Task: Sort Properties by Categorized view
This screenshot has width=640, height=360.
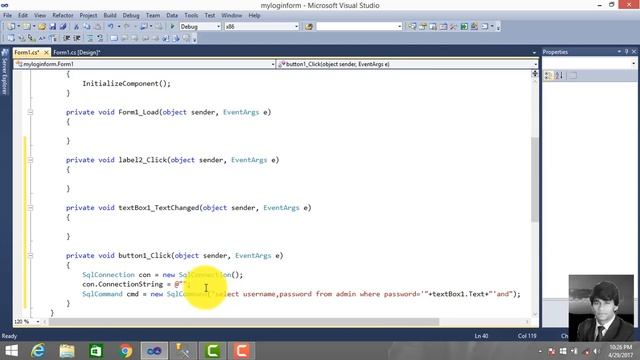Action: click(549, 76)
